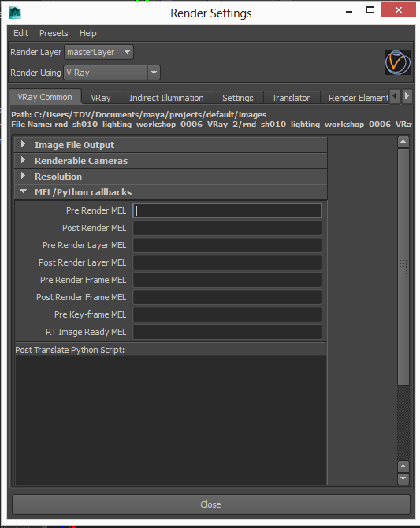Close the Render Settings window with X

pyautogui.click(x=399, y=9)
